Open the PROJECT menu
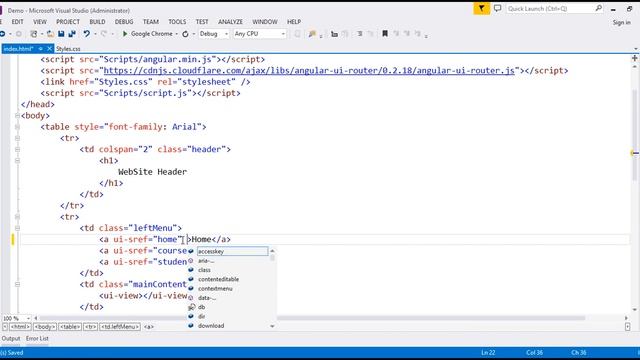640x360 pixels. 68,22
